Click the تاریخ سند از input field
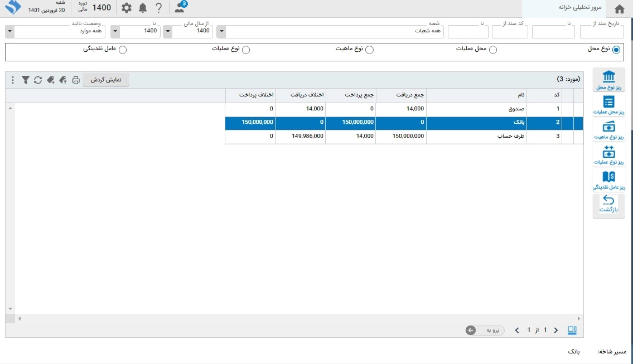Viewport: 633px width, 364px height. click(x=602, y=32)
